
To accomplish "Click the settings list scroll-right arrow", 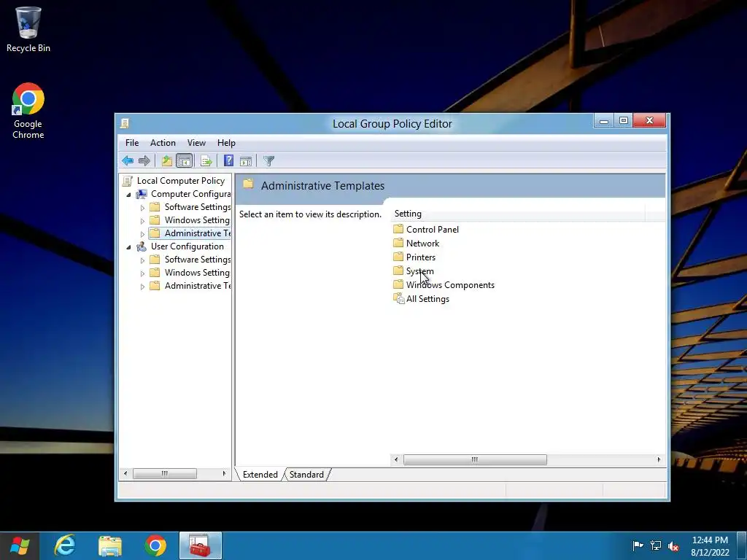I will [x=659, y=459].
